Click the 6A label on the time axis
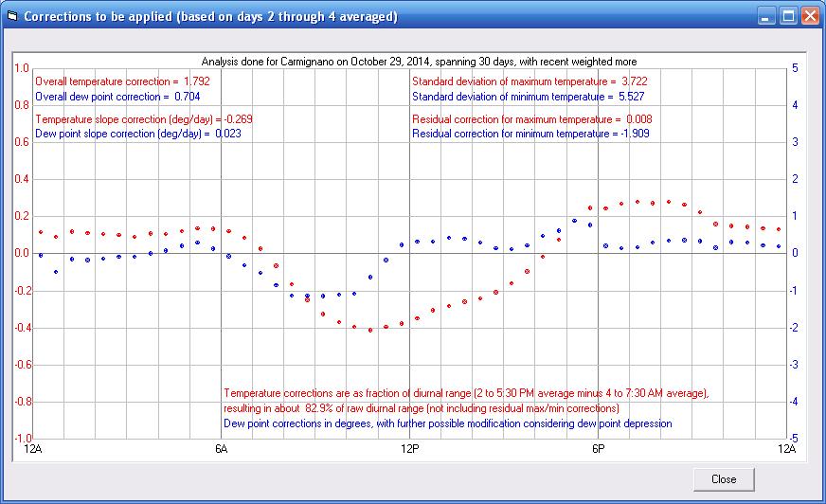 (221, 449)
